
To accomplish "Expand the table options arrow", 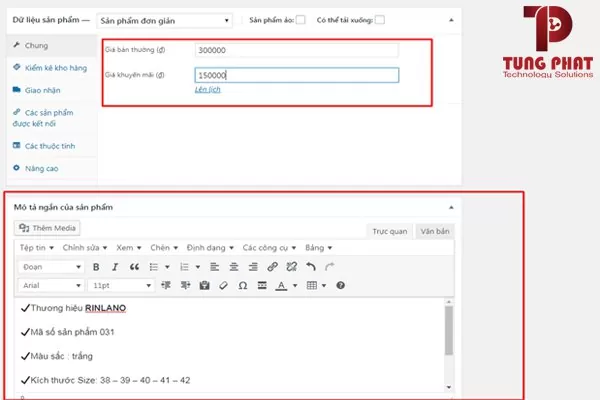I will tap(324, 286).
